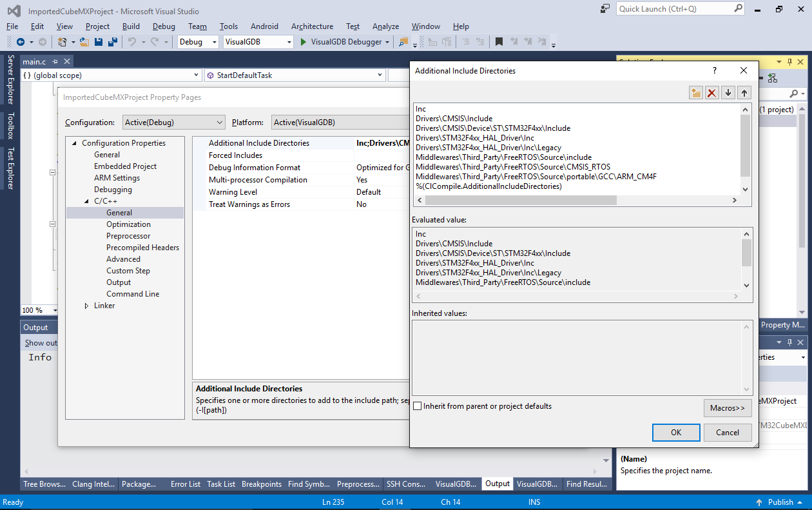Save the current file from toolbar

99,42
